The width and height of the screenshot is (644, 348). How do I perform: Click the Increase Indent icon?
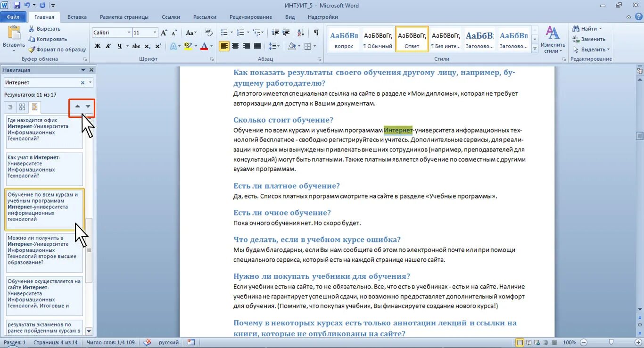pyautogui.click(x=286, y=33)
